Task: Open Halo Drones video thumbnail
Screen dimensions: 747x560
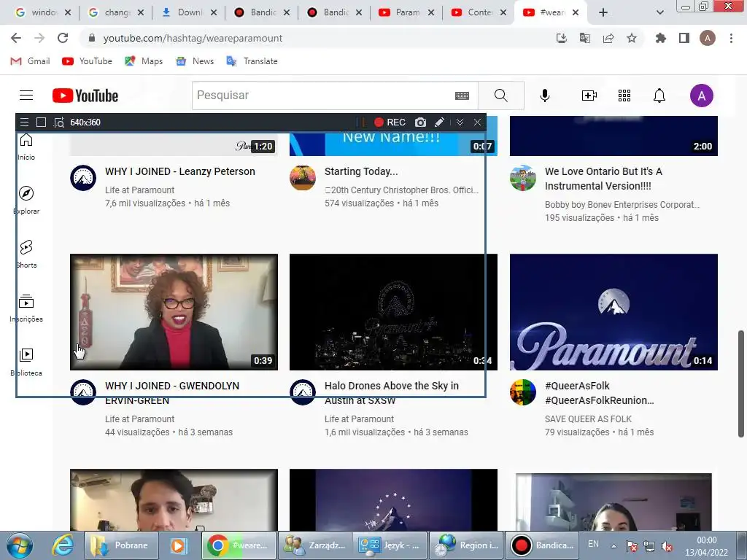Action: [393, 312]
